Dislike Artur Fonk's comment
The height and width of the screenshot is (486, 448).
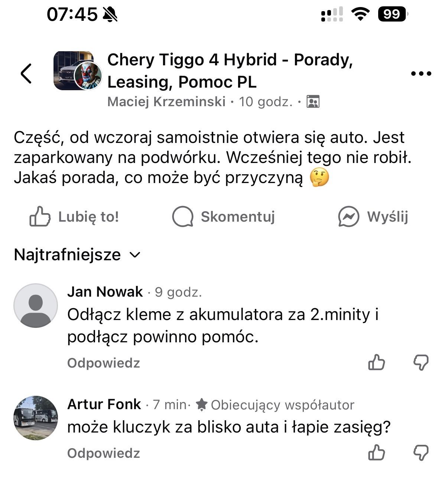tap(421, 453)
